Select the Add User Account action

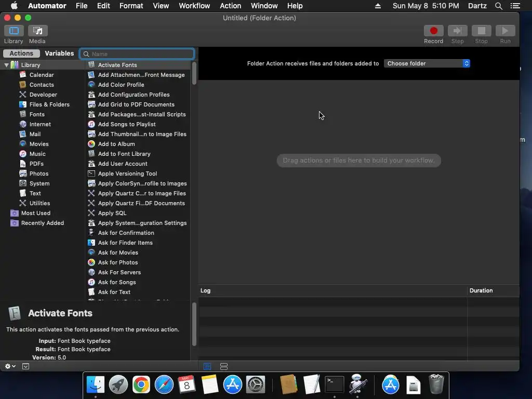pos(137,164)
